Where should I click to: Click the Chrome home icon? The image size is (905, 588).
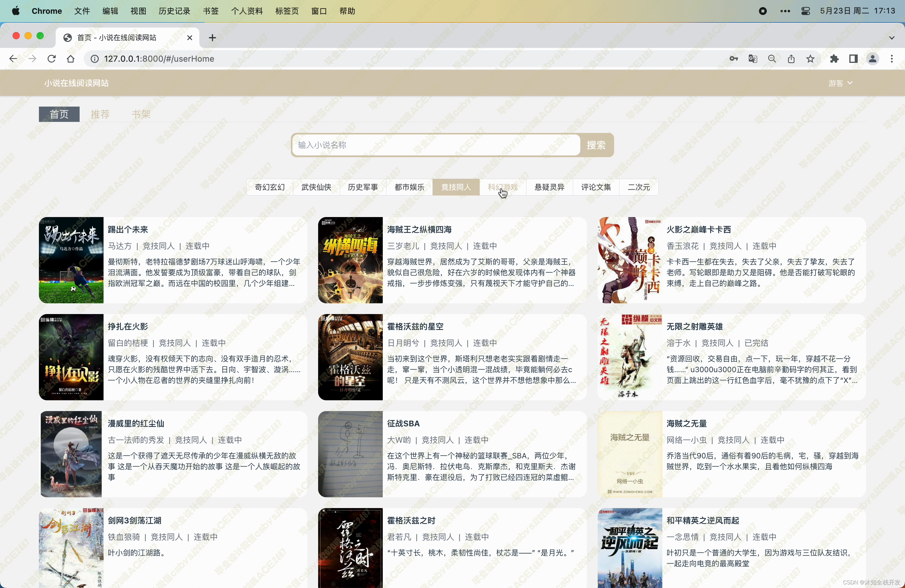70,59
